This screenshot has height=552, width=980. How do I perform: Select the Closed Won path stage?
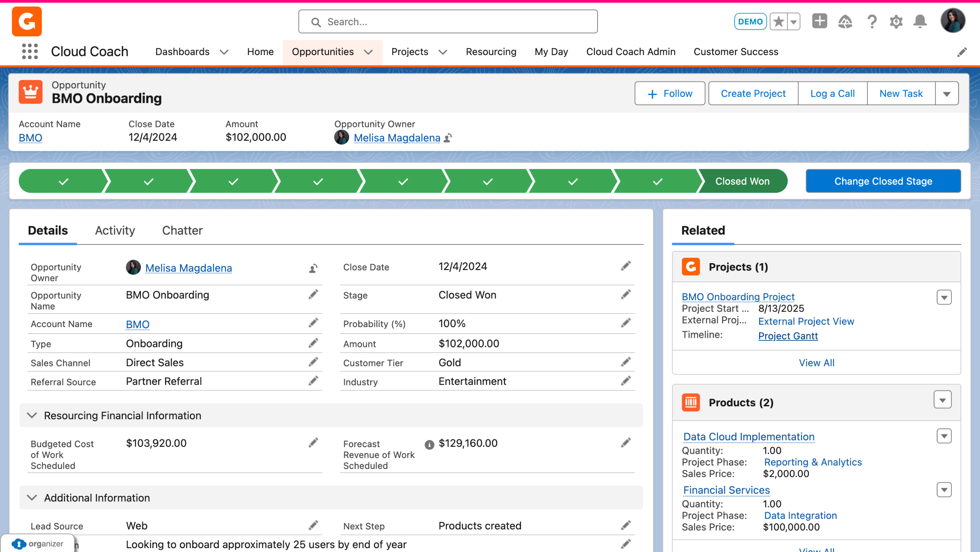click(742, 181)
